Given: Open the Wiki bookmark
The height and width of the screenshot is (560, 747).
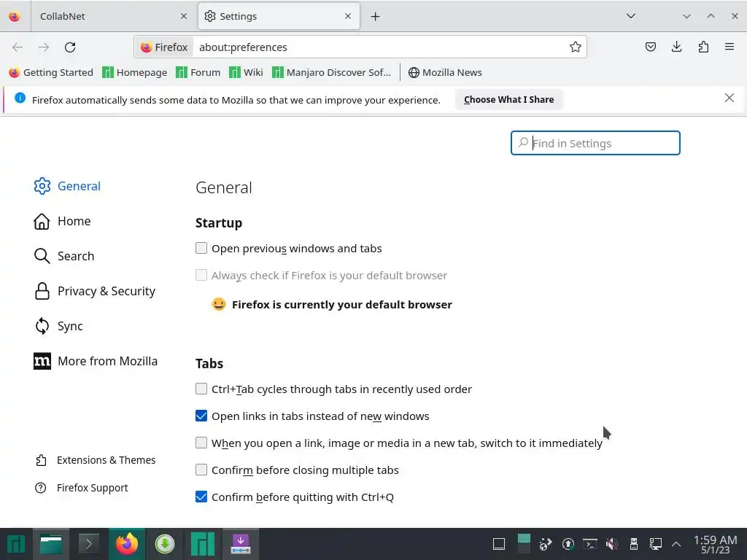Looking at the screenshot, I should [x=246, y=72].
